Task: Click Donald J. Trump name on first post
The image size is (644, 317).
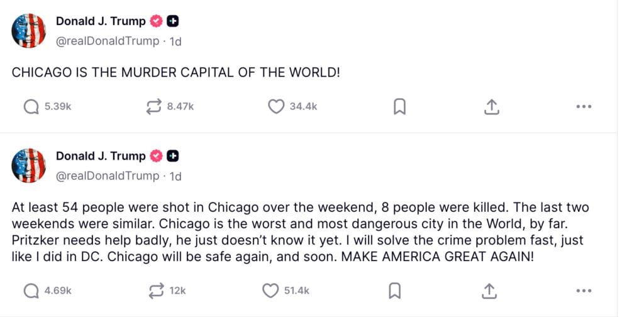Action: pos(101,21)
